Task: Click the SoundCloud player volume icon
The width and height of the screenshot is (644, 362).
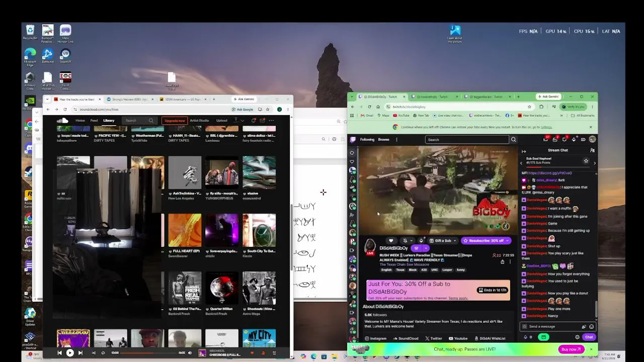Action: (190, 353)
